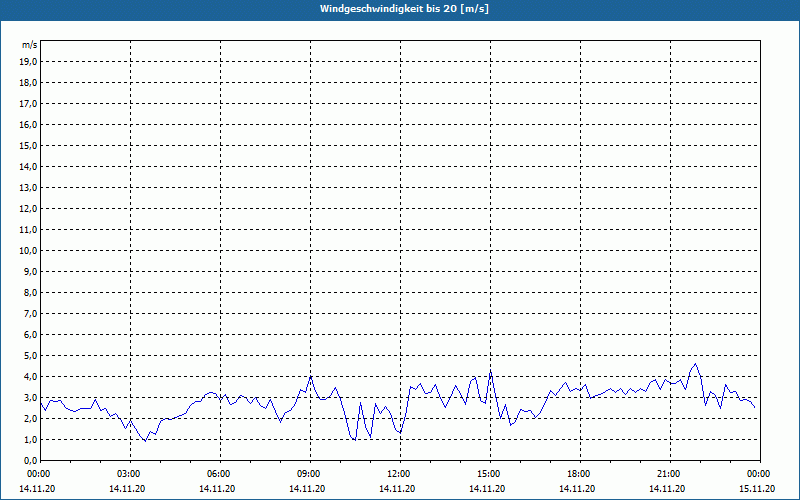
Task: Click the highest wind speed peak after 21:00
Action: [695, 364]
